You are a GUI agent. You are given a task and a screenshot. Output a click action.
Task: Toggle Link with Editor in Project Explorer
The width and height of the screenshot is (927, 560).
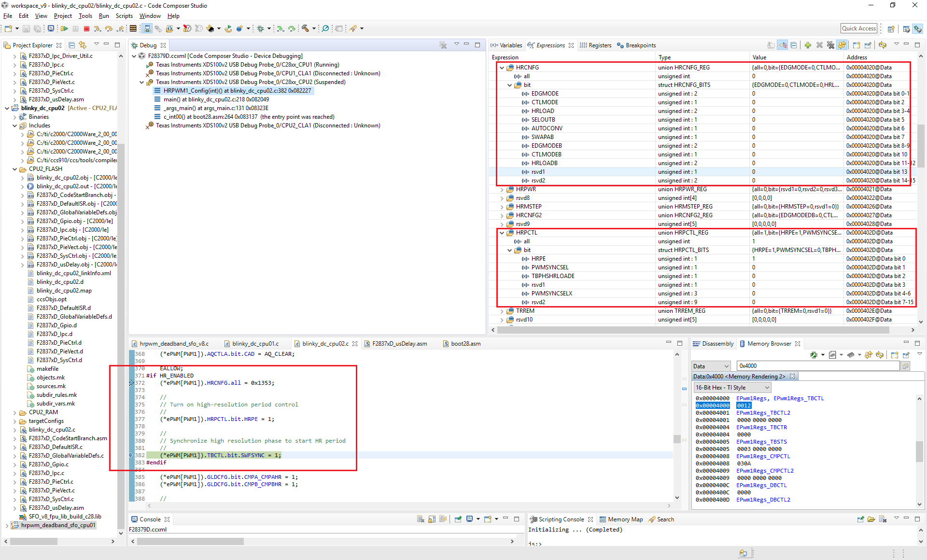[83, 45]
